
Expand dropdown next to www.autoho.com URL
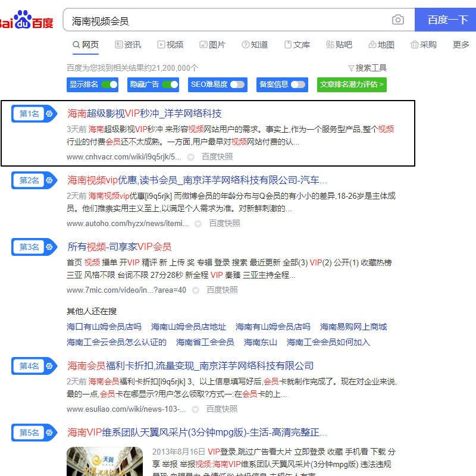pyautogui.click(x=198, y=224)
